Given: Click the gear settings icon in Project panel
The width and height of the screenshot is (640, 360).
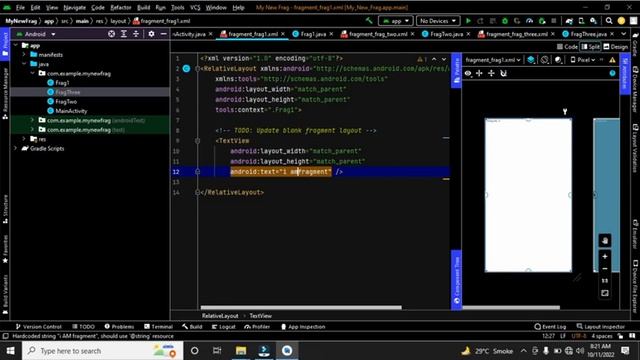Looking at the screenshot, I should [151, 34].
